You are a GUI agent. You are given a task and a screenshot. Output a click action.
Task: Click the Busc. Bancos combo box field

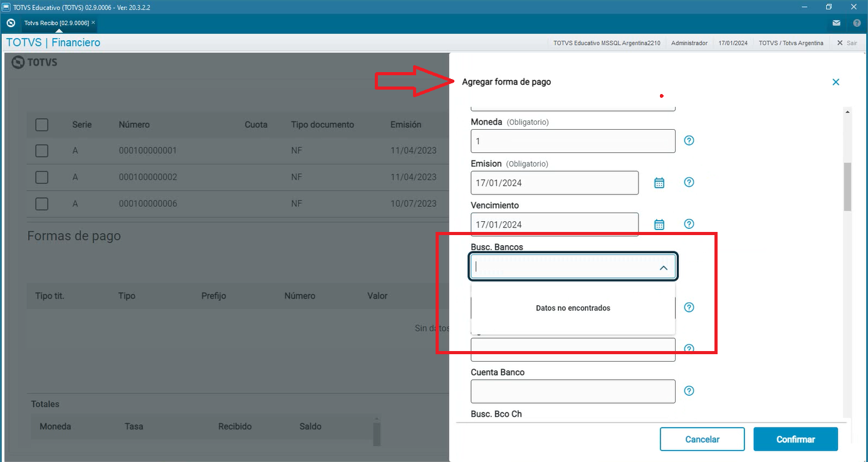(x=573, y=266)
